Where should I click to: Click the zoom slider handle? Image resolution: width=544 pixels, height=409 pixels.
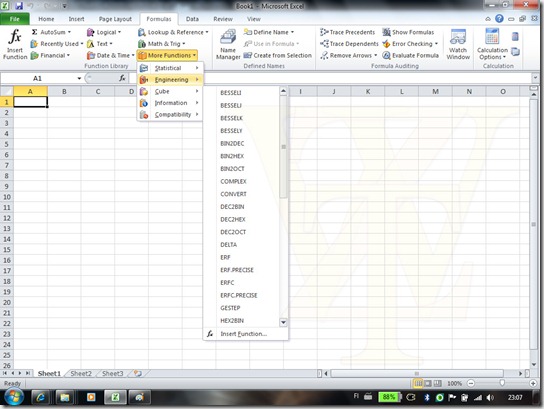[x=502, y=383]
